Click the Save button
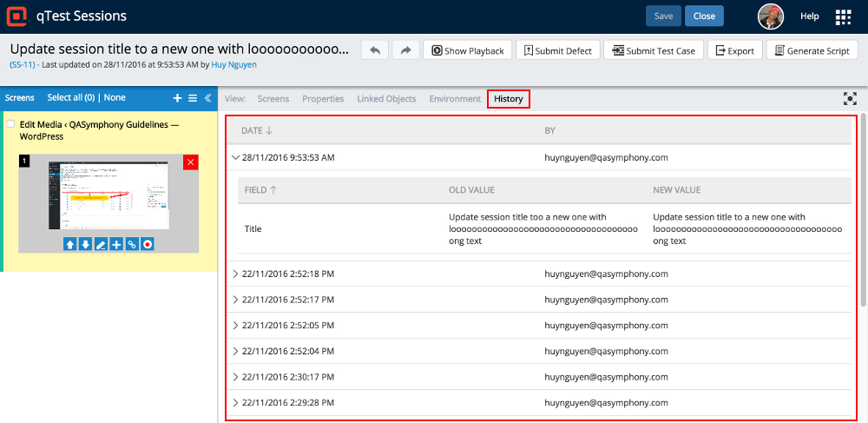The height and width of the screenshot is (423, 868). coord(663,16)
